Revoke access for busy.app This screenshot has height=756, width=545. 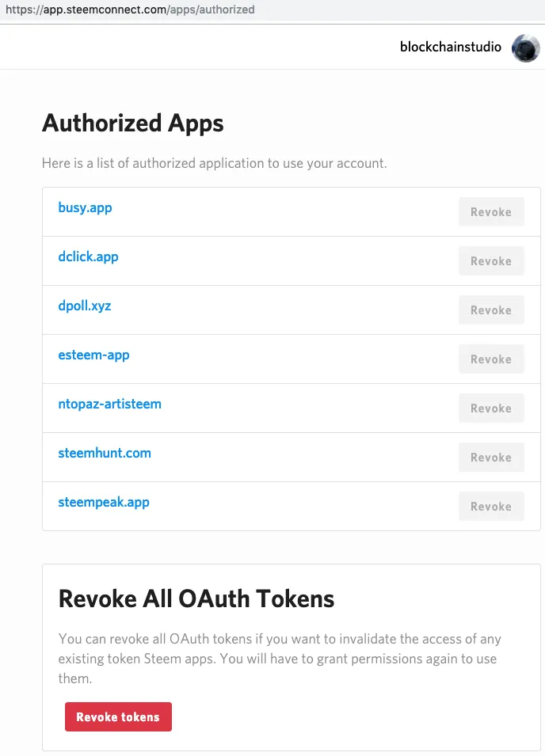tap(491, 211)
